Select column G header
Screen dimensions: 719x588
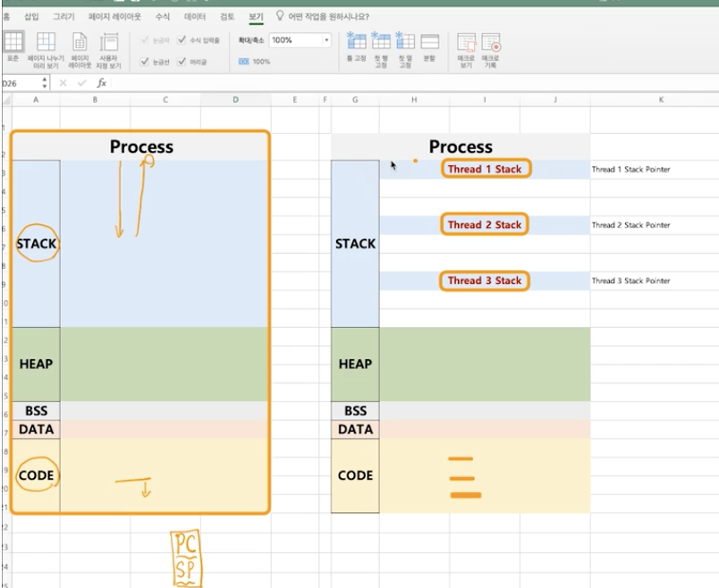coord(355,100)
